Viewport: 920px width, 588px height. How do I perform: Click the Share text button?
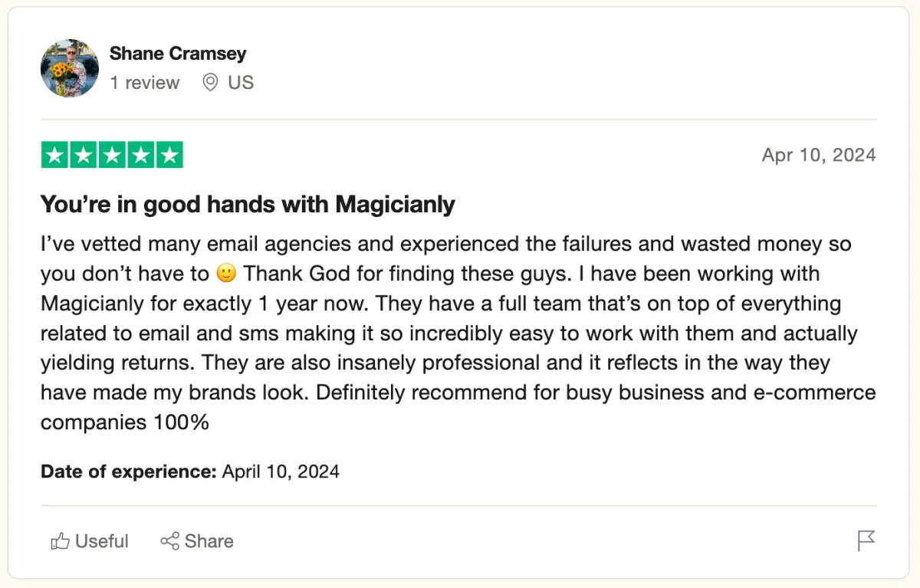[x=209, y=541]
